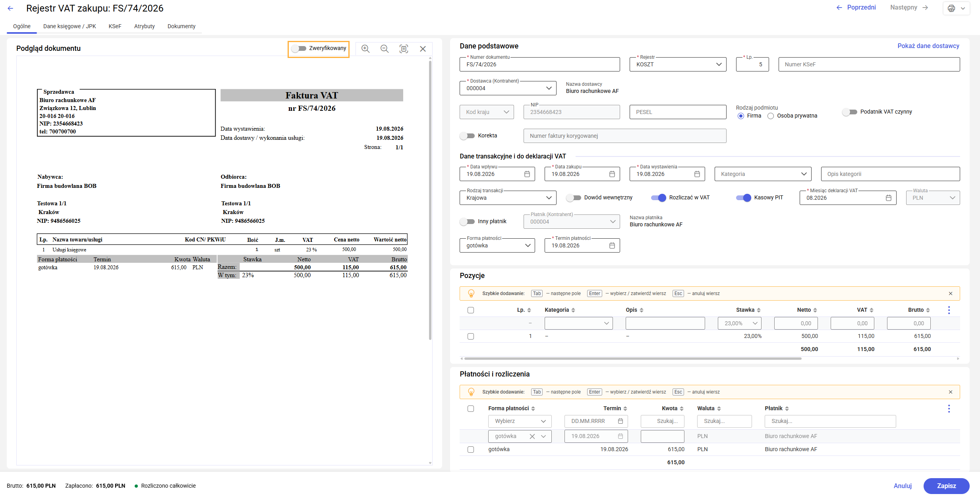Viewport: 980px width, 498px height.
Task: Switch to the KSeF tab
Action: 115,26
